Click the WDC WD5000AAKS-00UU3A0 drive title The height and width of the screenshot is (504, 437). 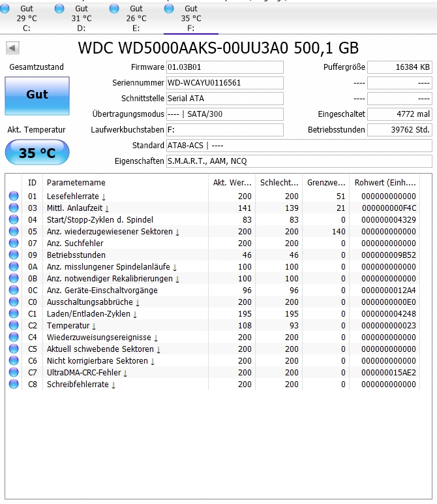tap(218, 48)
